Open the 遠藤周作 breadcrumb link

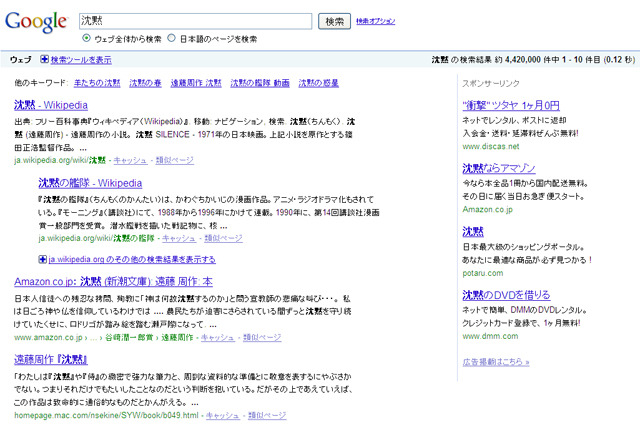(x=177, y=337)
